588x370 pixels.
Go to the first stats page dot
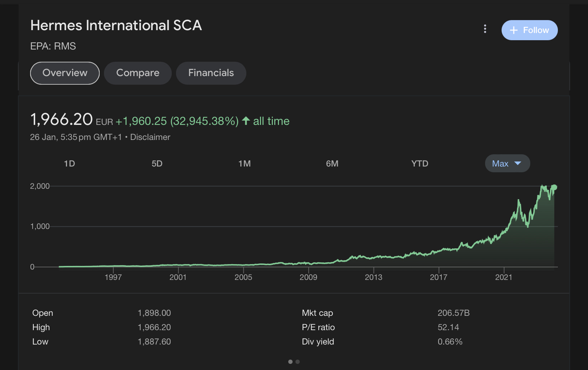tap(290, 361)
